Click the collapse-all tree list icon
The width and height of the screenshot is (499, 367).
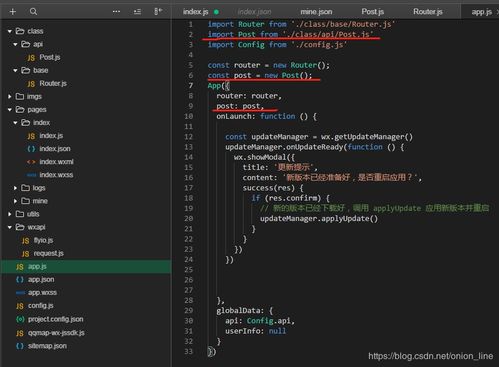[137, 12]
